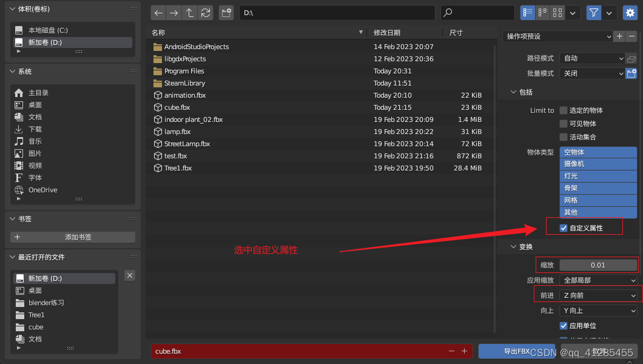Toggle 摄像机 camera object type
The width and height of the screenshot is (643, 364).
(598, 164)
